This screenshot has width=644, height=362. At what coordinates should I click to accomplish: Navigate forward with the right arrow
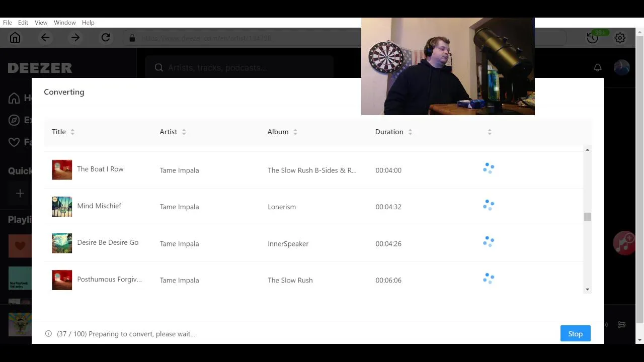75,38
